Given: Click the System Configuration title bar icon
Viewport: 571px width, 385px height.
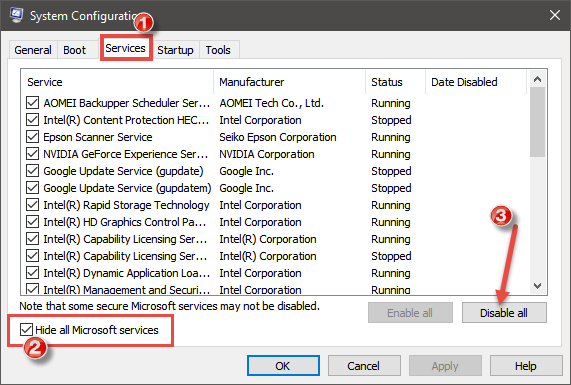Looking at the screenshot, I should coord(17,15).
